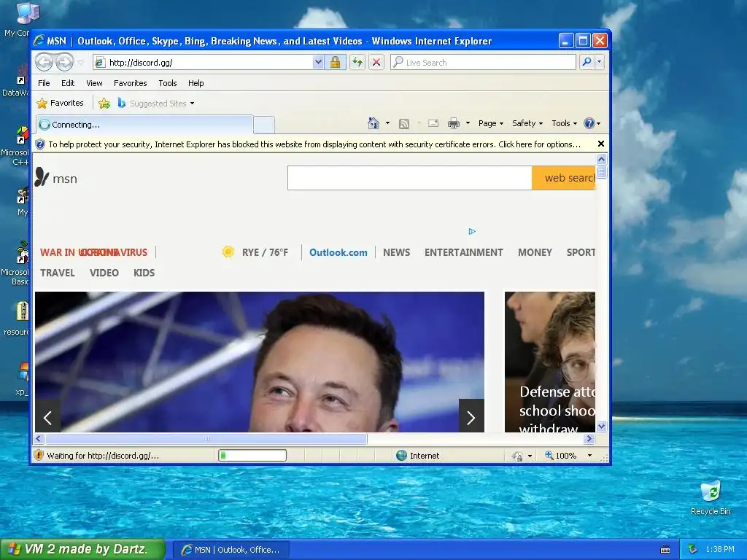This screenshot has width=747, height=560.
Task: Click the Add to Favorites Bar icon
Action: pyautogui.click(x=104, y=103)
